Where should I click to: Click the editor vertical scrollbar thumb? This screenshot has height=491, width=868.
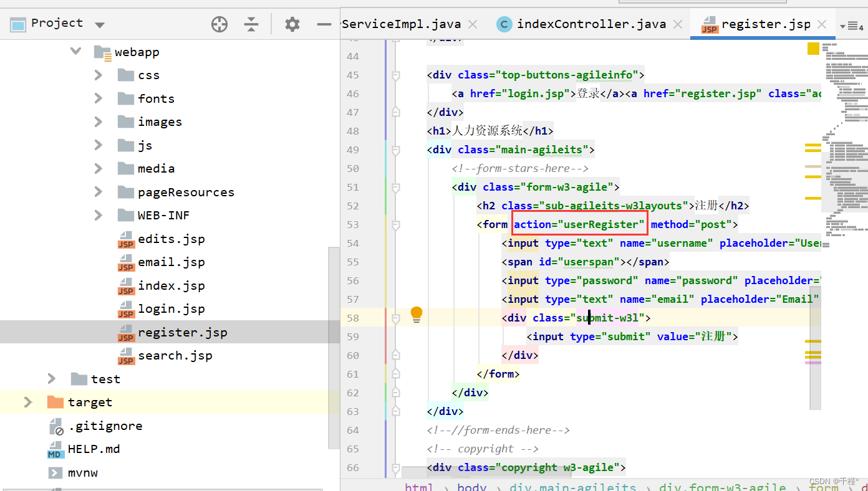click(815, 348)
